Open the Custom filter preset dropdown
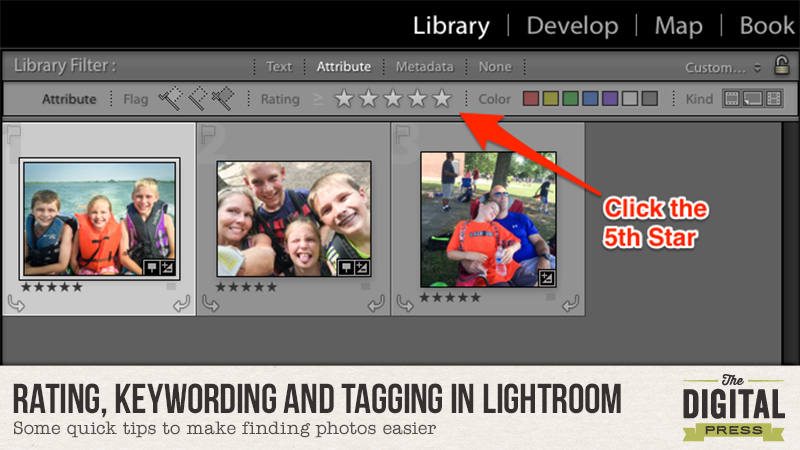The height and width of the screenshot is (450, 800). [x=723, y=67]
